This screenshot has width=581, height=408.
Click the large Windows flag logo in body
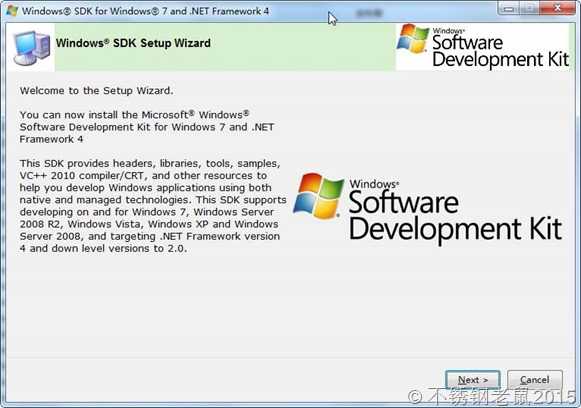pyautogui.click(x=318, y=195)
